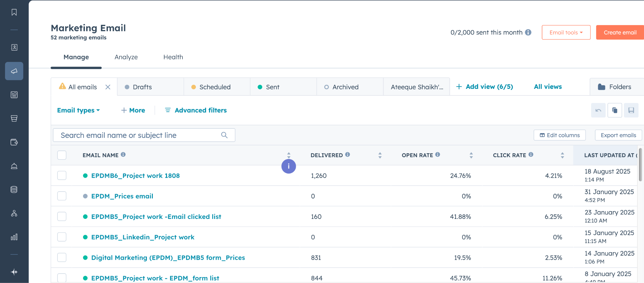Image resolution: width=644 pixels, height=283 pixels.
Task: Click the AI sparkle icon at sidebar bottom
Action: (14, 272)
